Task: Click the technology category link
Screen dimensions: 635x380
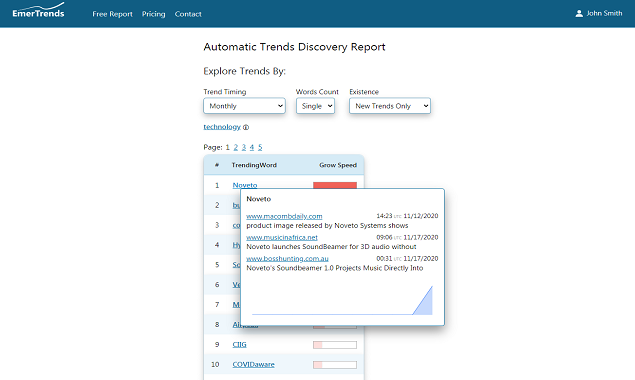Action: point(222,127)
